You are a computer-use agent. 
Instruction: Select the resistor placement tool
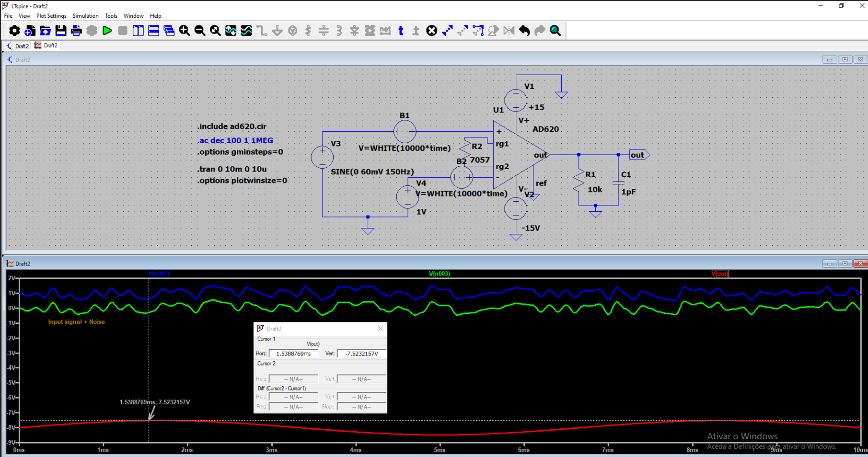pos(308,31)
